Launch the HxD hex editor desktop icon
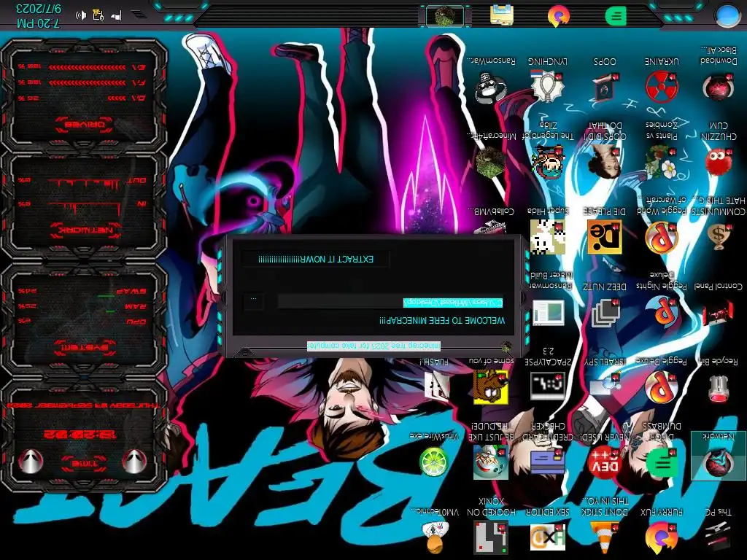 [548, 537]
